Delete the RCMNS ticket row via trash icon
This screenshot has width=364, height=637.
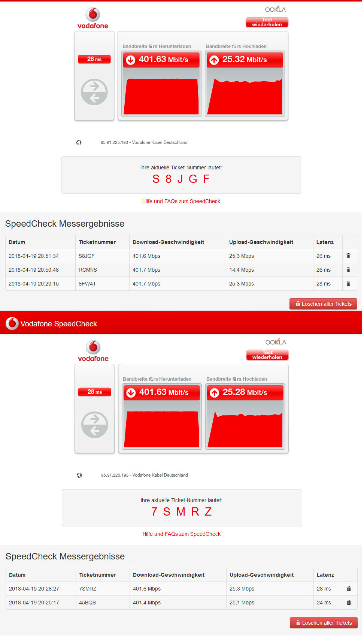coord(348,270)
